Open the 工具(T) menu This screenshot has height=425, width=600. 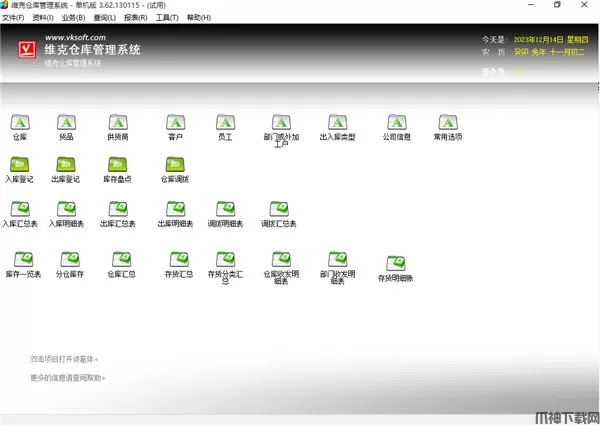tap(167, 18)
